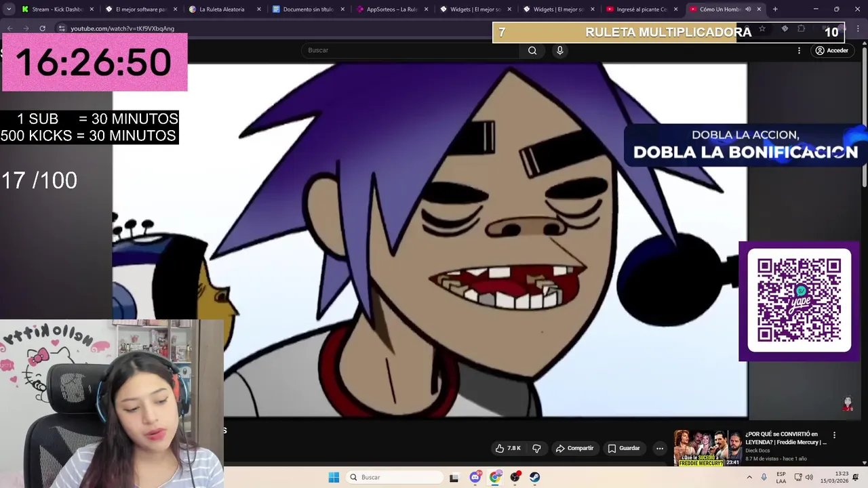Open the first El mejor software tab
Viewport: 868px width, 488px height.
point(141,9)
